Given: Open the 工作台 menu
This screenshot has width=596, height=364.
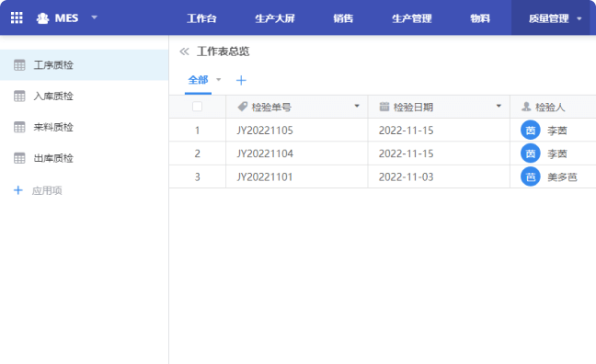Looking at the screenshot, I should (201, 18).
